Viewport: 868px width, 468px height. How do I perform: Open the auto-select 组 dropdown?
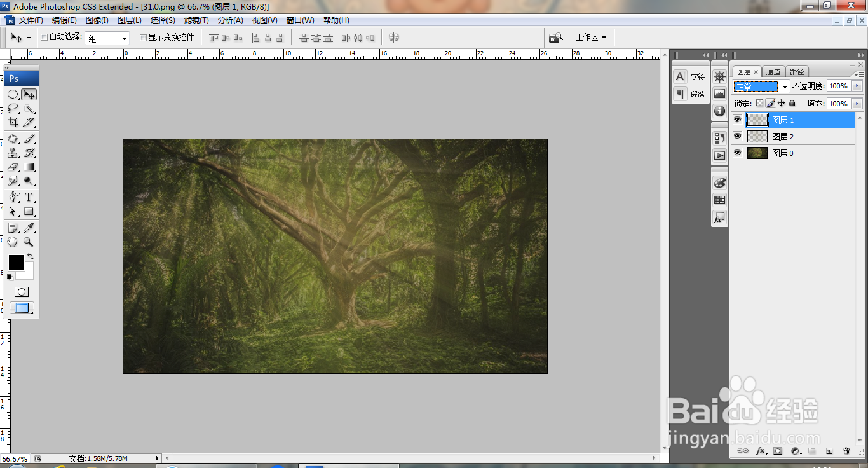click(x=107, y=38)
